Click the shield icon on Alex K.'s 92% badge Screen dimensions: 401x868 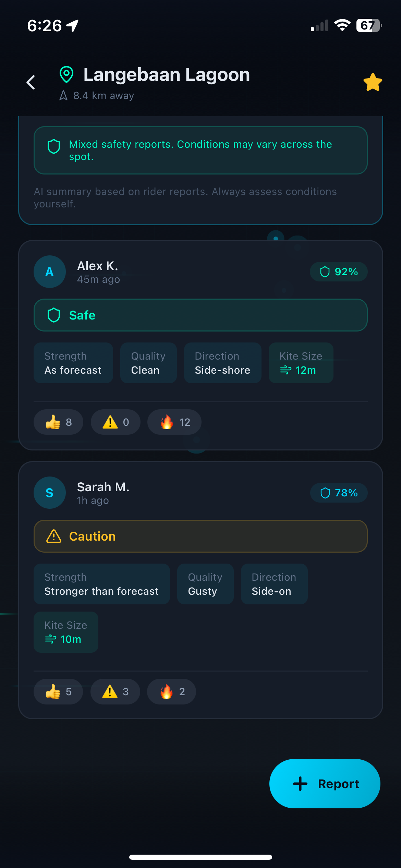pyautogui.click(x=325, y=272)
